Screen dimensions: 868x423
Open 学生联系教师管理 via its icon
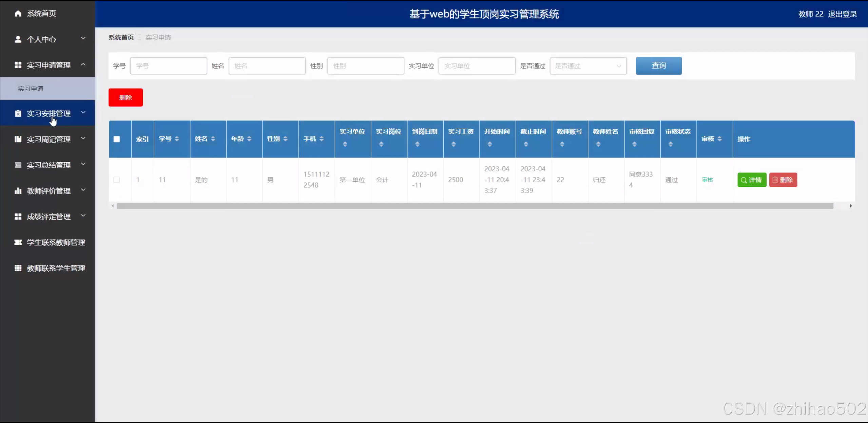18,242
